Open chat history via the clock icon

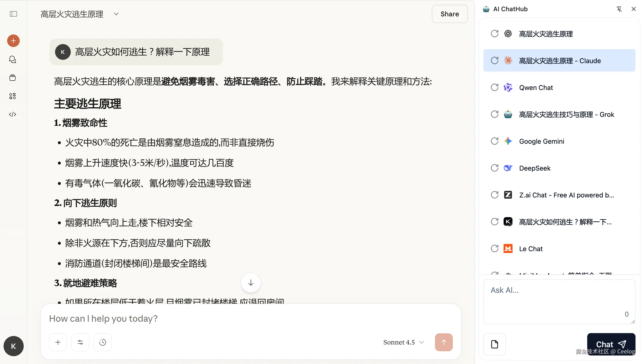tap(102, 342)
